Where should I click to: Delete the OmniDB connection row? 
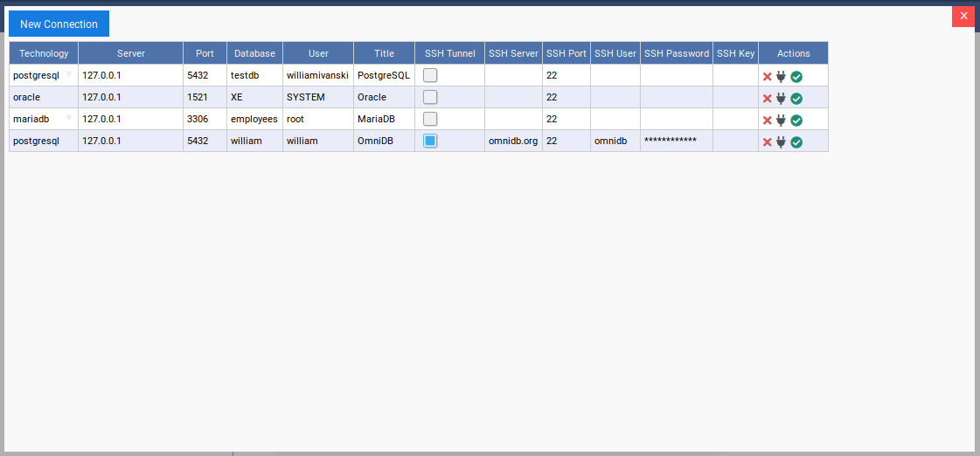(767, 142)
